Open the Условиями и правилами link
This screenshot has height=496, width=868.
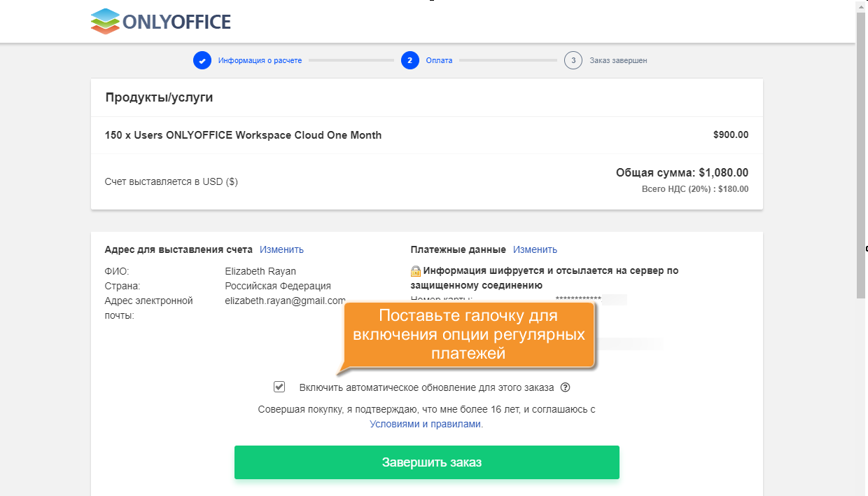click(426, 424)
